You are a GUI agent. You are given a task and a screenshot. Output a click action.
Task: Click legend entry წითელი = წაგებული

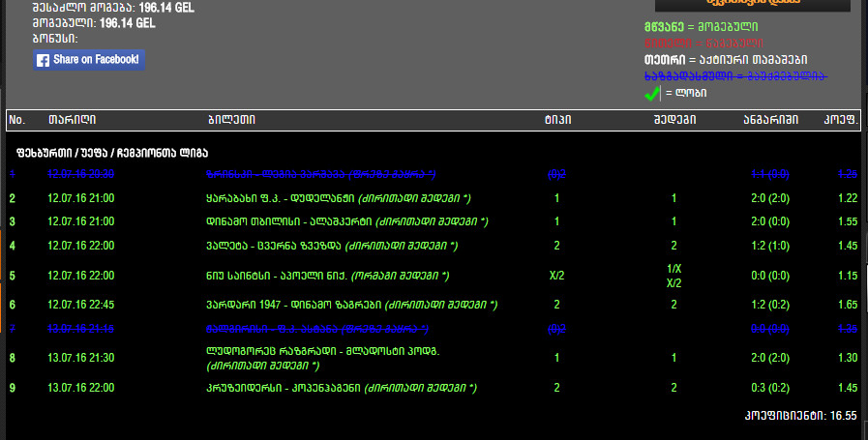[x=703, y=44]
